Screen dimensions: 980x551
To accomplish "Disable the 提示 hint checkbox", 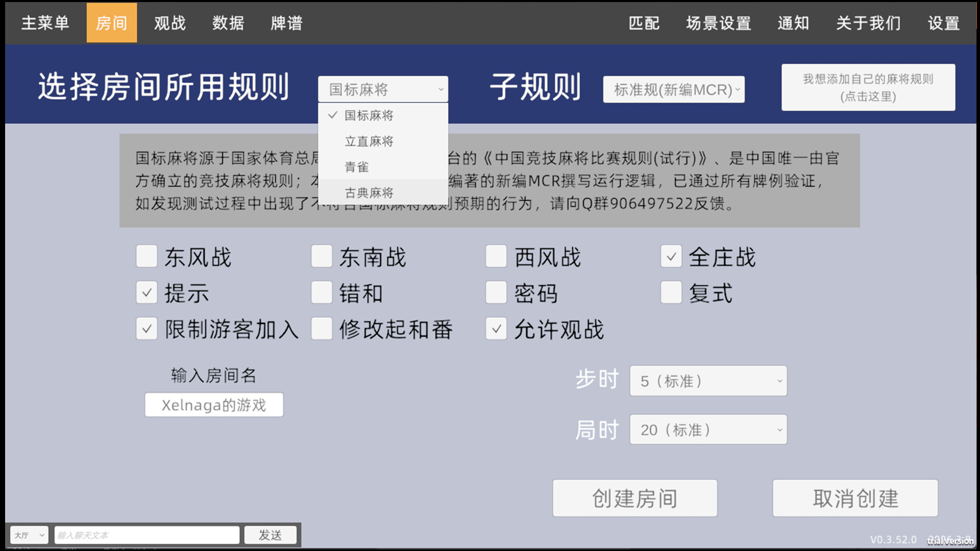I will [x=146, y=293].
